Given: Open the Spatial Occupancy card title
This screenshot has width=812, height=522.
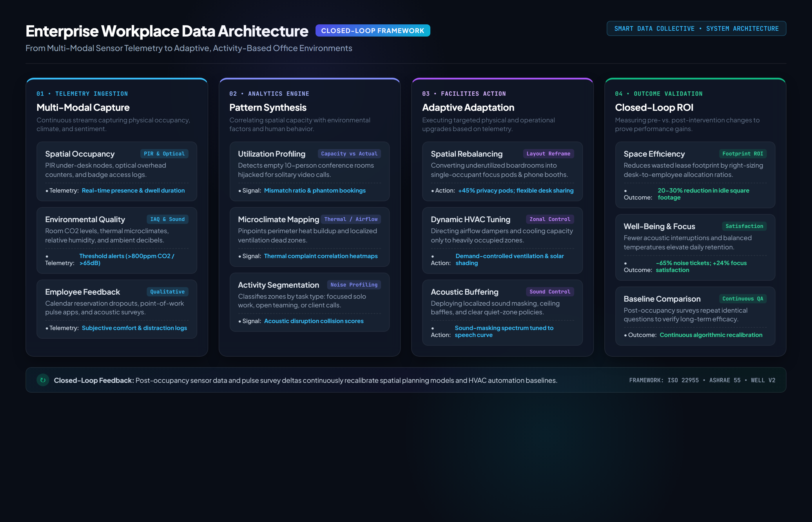Looking at the screenshot, I should (x=80, y=154).
